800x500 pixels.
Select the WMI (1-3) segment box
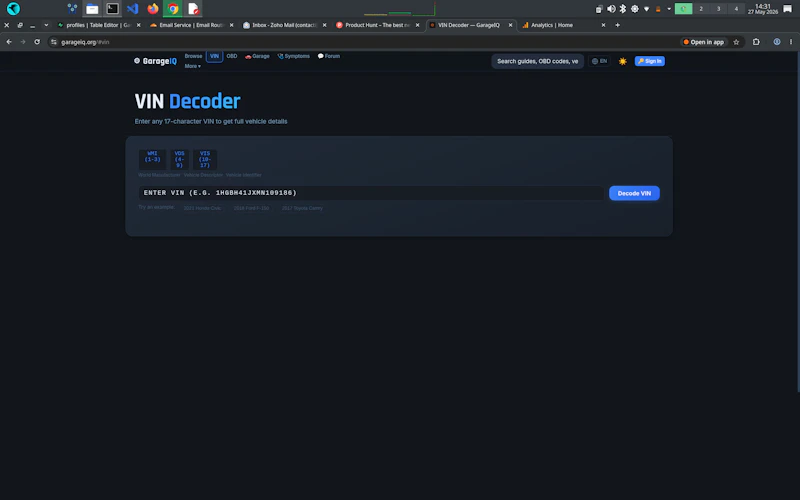point(152,159)
